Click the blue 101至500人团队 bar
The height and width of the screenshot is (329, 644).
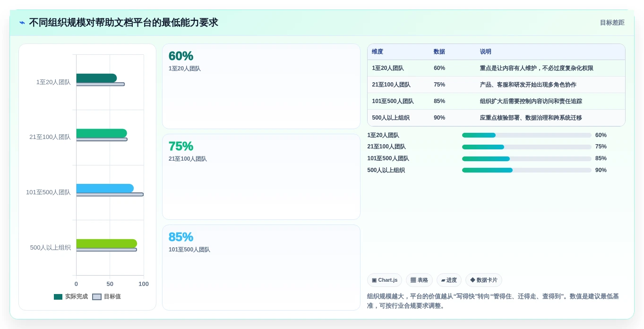click(x=105, y=188)
